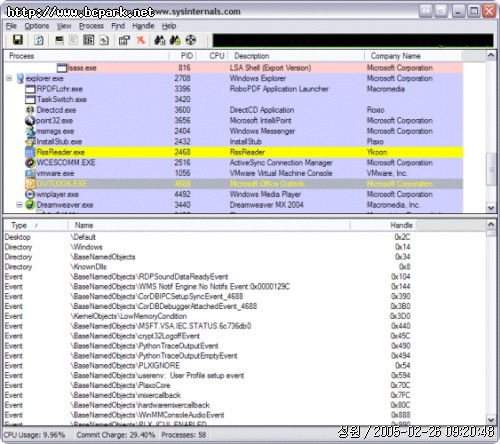Open the Handle menu
500x444 pixels.
pos(143,26)
